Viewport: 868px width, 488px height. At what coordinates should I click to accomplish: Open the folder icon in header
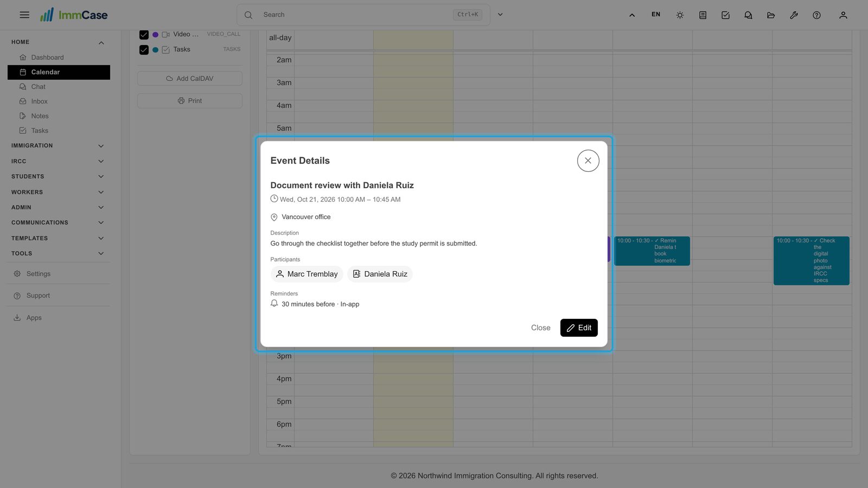pos(771,15)
